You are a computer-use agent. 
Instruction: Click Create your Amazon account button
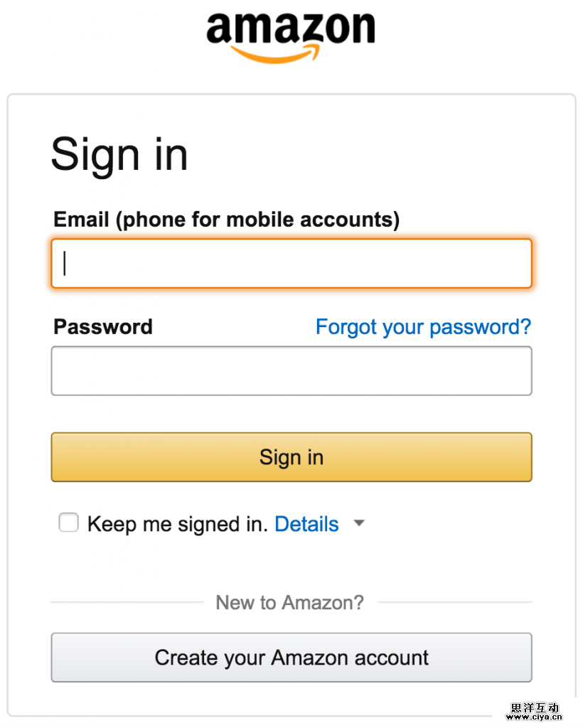[x=291, y=658]
